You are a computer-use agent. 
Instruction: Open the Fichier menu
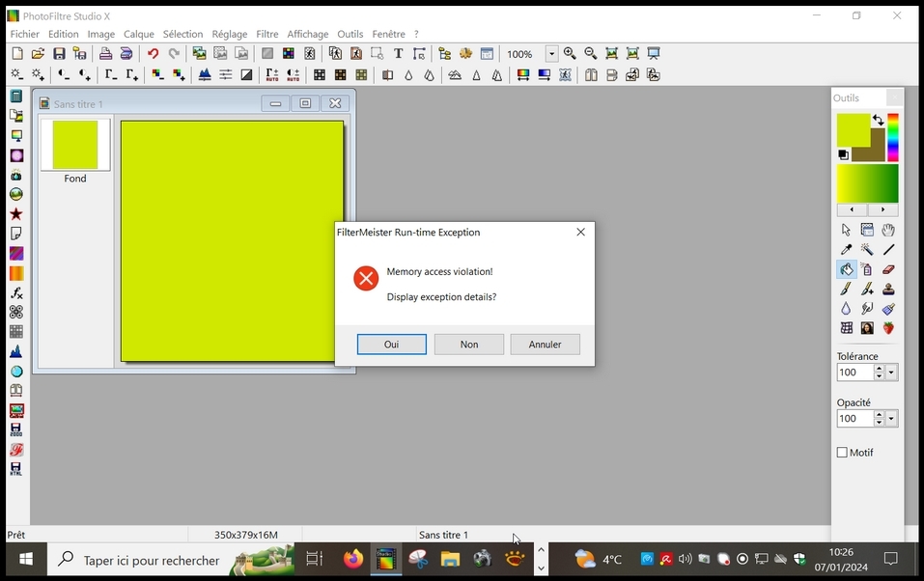pyautogui.click(x=25, y=34)
